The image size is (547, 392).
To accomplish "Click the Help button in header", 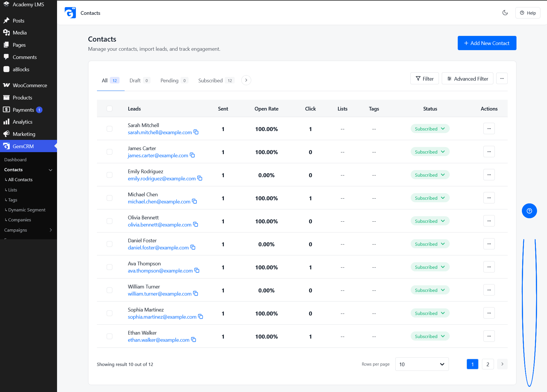I will pos(528,13).
